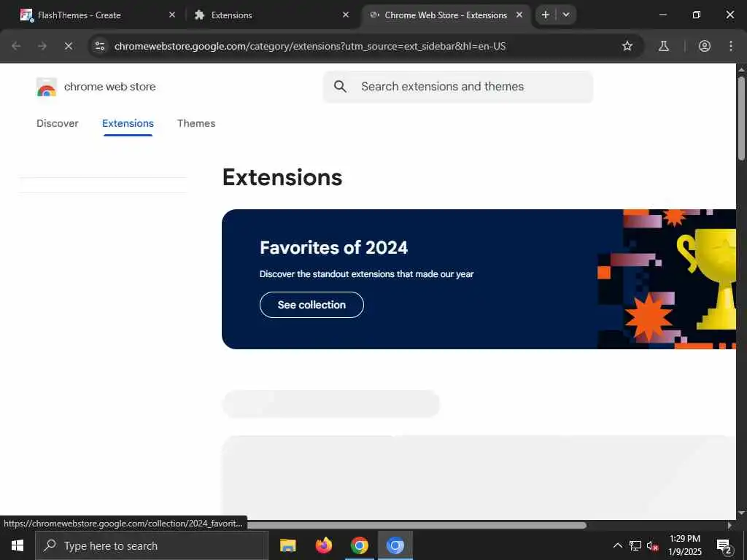Click the browser forward arrow

click(42, 46)
